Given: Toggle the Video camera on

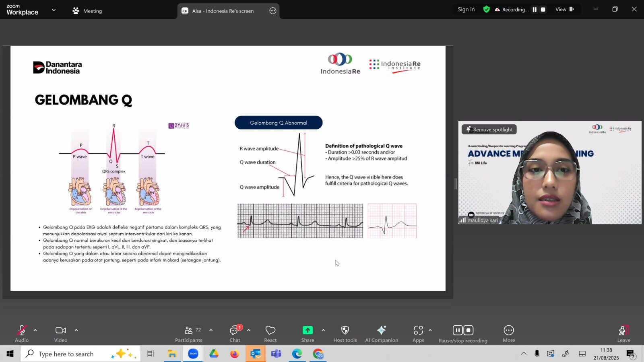Looking at the screenshot, I should [61, 333].
